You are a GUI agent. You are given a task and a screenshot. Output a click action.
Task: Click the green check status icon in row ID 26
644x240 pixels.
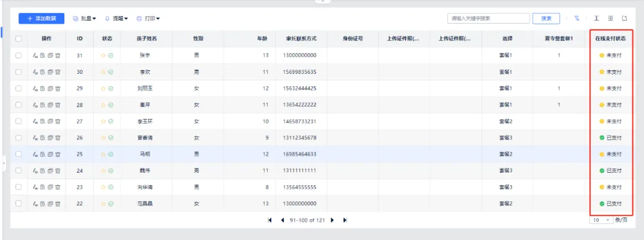pyautogui.click(x=111, y=138)
